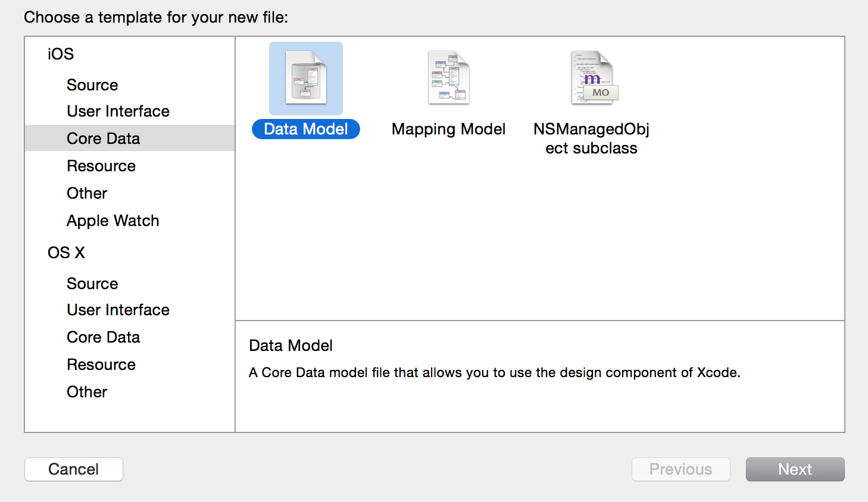Choose Core Data under the OS X section
Screen dimensions: 868x502
coord(103,337)
